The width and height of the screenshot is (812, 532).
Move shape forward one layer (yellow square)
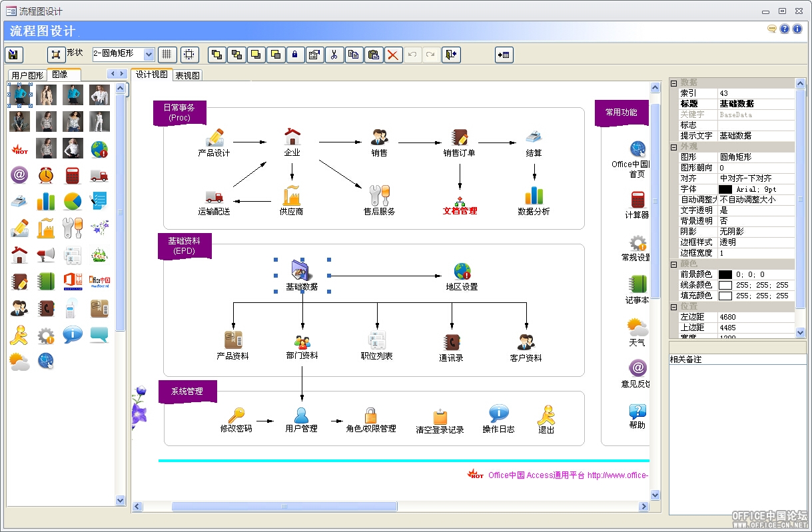[256, 55]
